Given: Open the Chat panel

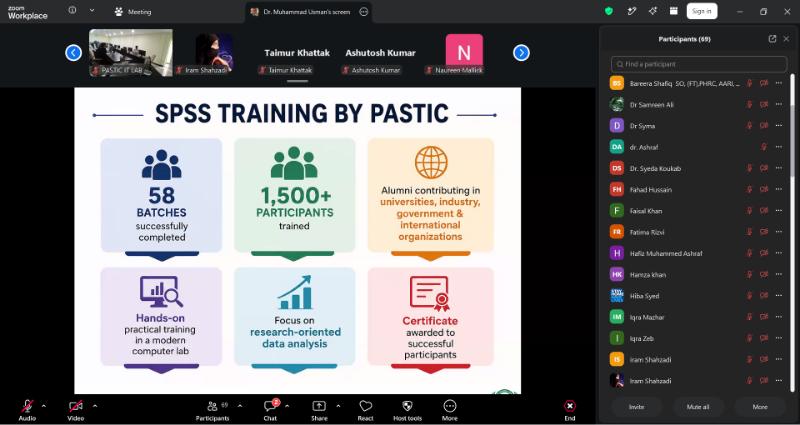Looking at the screenshot, I should pyautogui.click(x=270, y=410).
